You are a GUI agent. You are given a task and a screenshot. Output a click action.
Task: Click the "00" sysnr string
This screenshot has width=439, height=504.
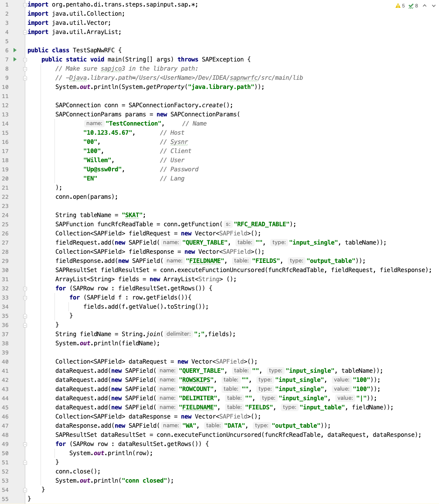click(x=90, y=142)
